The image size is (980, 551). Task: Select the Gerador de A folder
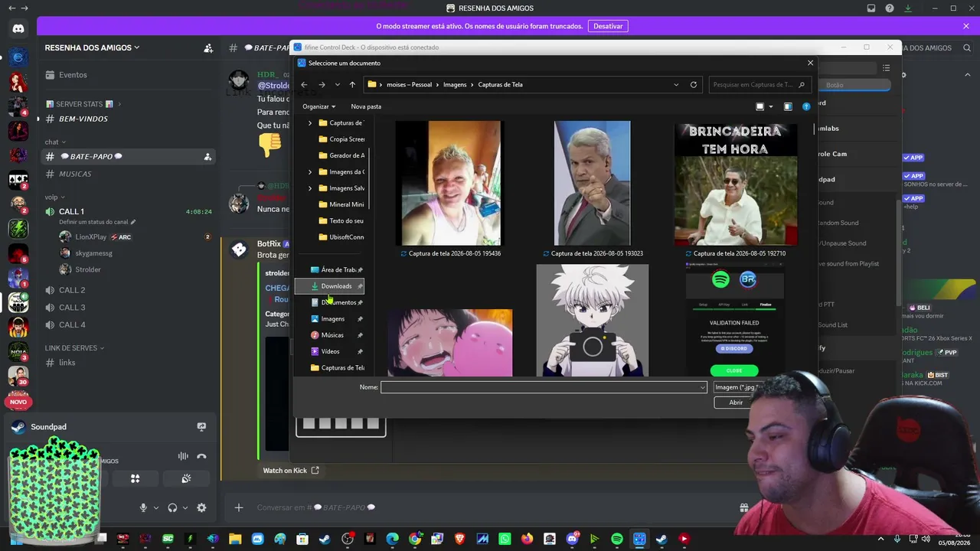(x=341, y=155)
